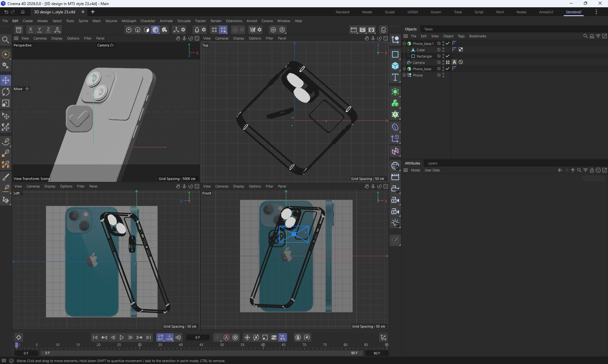The height and width of the screenshot is (364, 608).
Task: Collapse the Phone_base.1 hierarchy
Action: click(404, 44)
